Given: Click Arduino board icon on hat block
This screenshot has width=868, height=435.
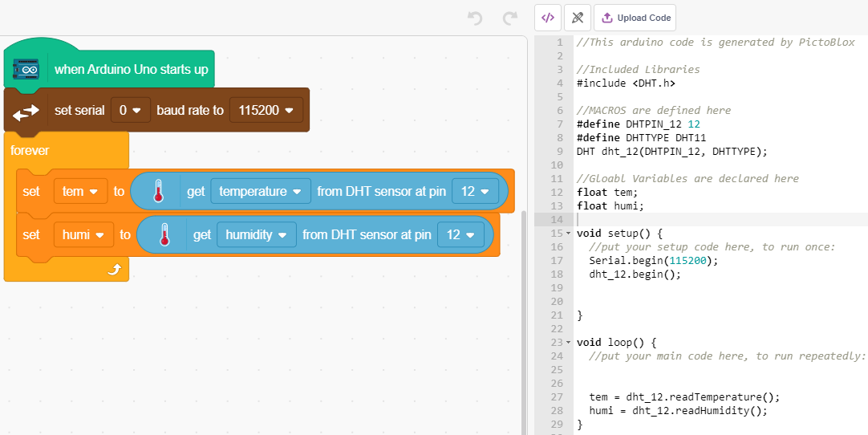Looking at the screenshot, I should (x=26, y=69).
